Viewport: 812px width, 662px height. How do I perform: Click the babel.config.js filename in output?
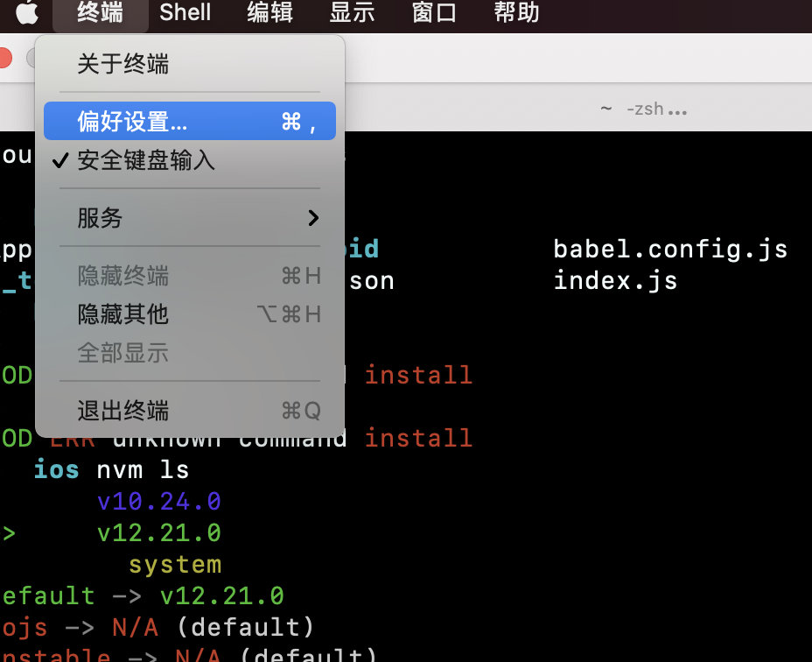(x=669, y=249)
